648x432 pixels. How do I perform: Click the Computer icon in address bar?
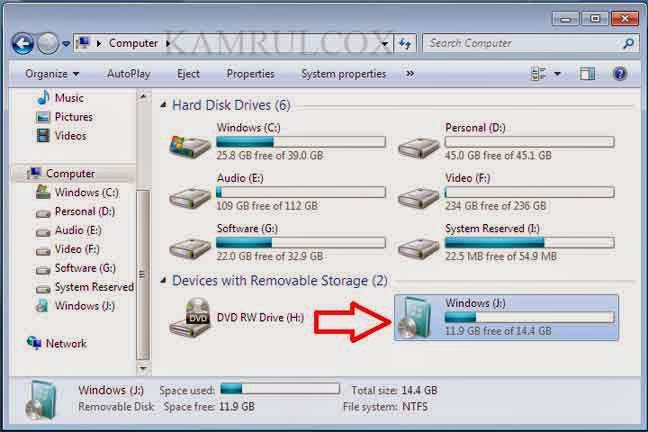pos(84,43)
